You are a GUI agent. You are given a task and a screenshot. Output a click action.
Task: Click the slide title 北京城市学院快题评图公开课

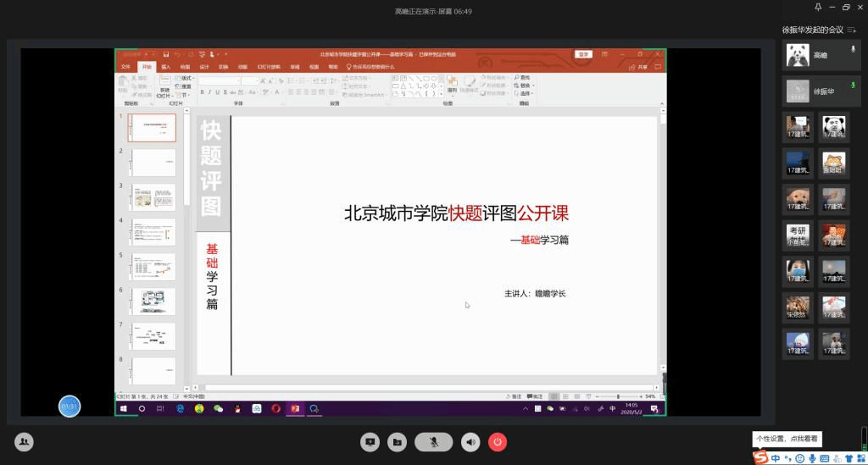tap(456, 213)
